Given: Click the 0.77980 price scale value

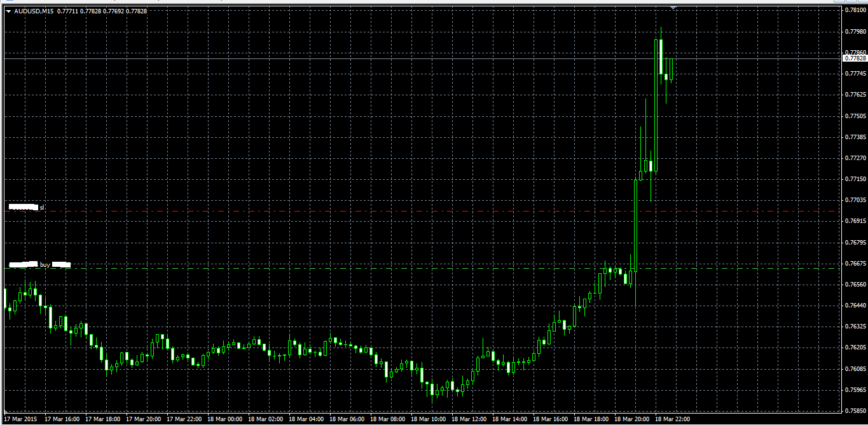Looking at the screenshot, I should pyautogui.click(x=856, y=32).
